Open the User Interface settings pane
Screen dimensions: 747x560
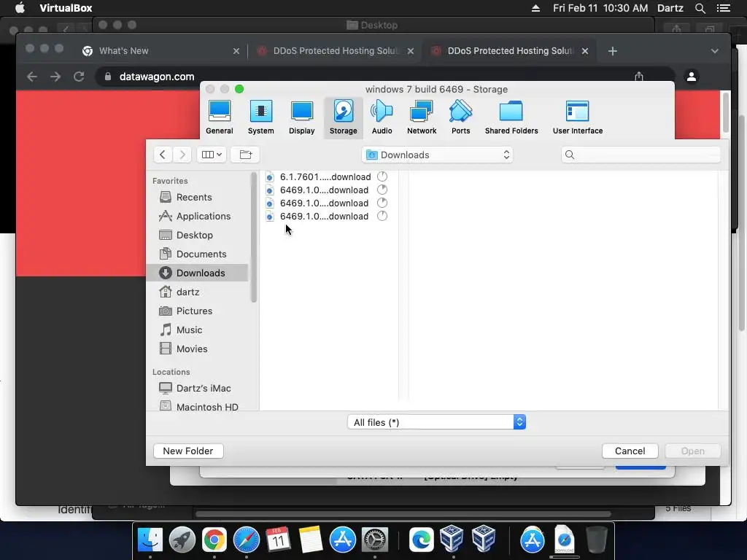tap(578, 117)
